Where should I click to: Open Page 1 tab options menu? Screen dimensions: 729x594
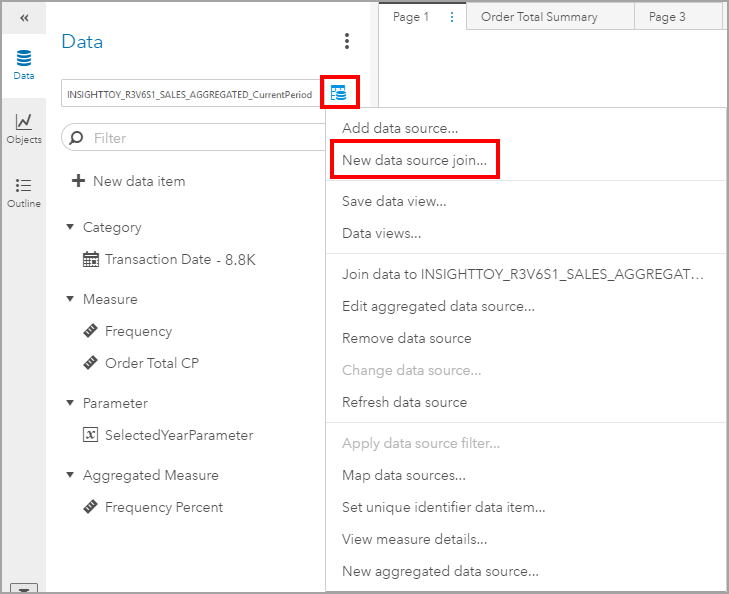452,17
